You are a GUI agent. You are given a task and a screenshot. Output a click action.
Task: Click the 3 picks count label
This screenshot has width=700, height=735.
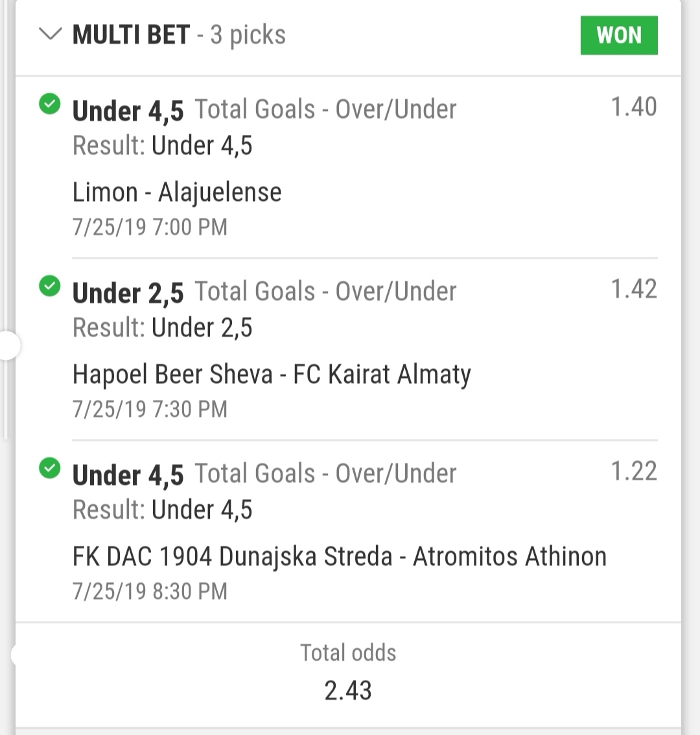pyautogui.click(x=248, y=35)
